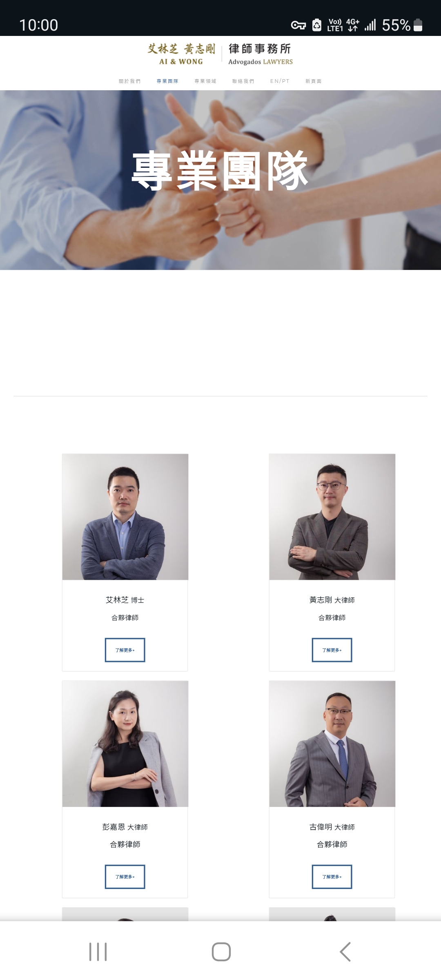Open the 關於我們 menu item
The height and width of the screenshot is (980, 441).
coord(129,81)
